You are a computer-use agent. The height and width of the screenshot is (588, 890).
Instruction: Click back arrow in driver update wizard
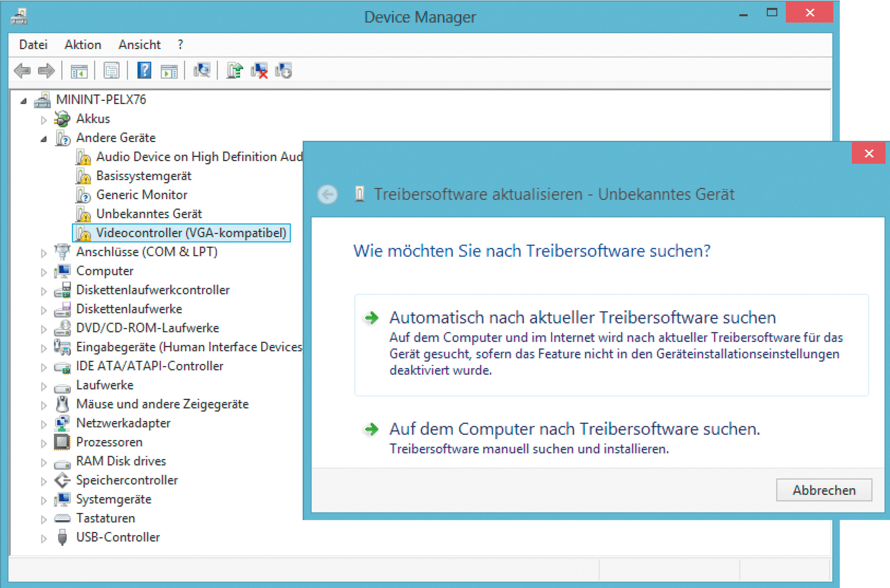coord(328,194)
